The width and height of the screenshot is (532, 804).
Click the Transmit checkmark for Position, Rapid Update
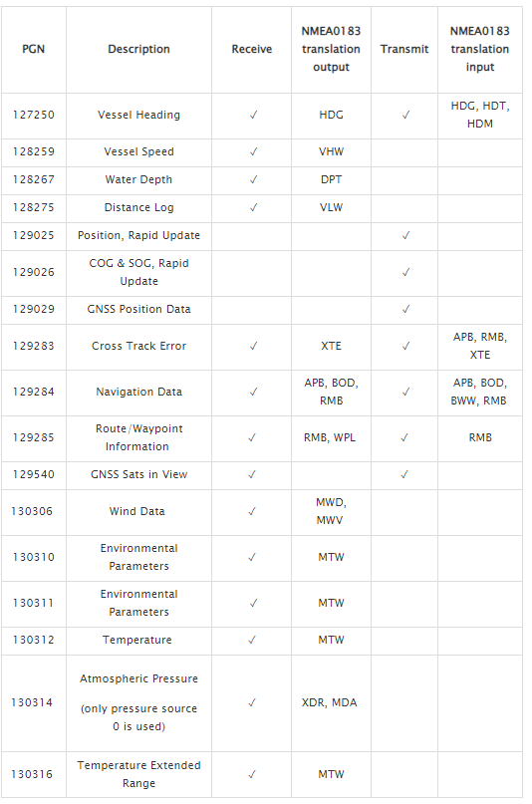point(405,236)
